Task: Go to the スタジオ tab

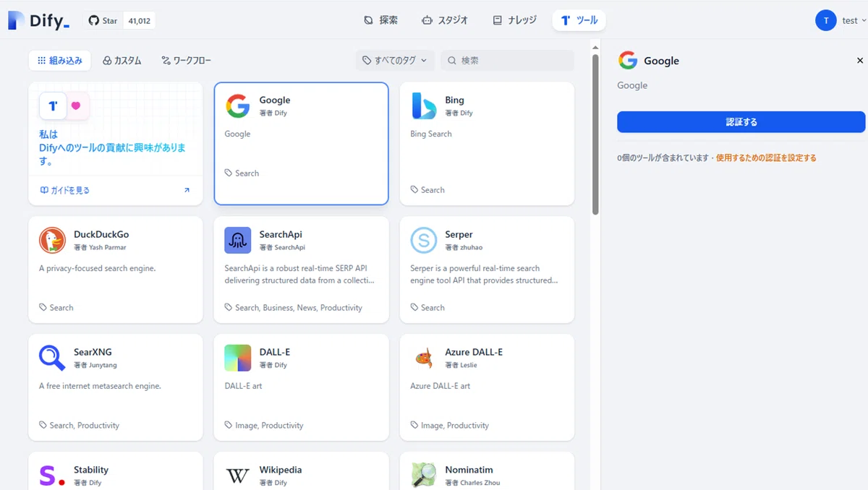Action: [445, 20]
